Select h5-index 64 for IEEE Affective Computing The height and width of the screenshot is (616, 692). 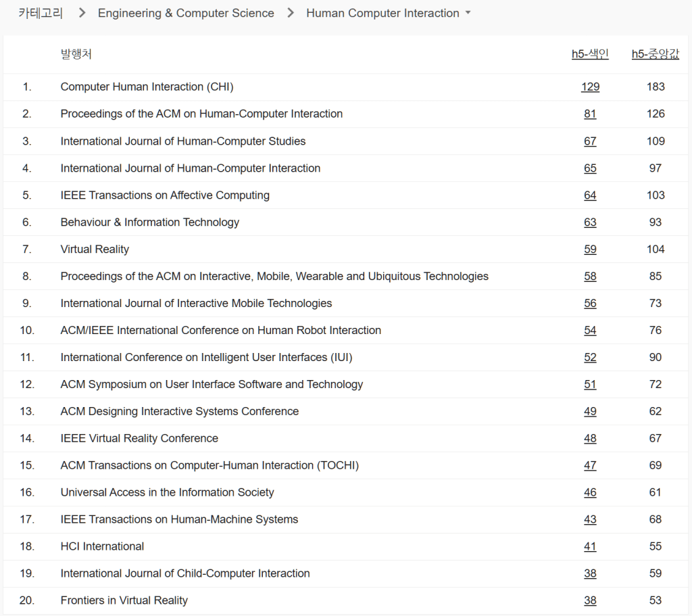[x=590, y=195]
